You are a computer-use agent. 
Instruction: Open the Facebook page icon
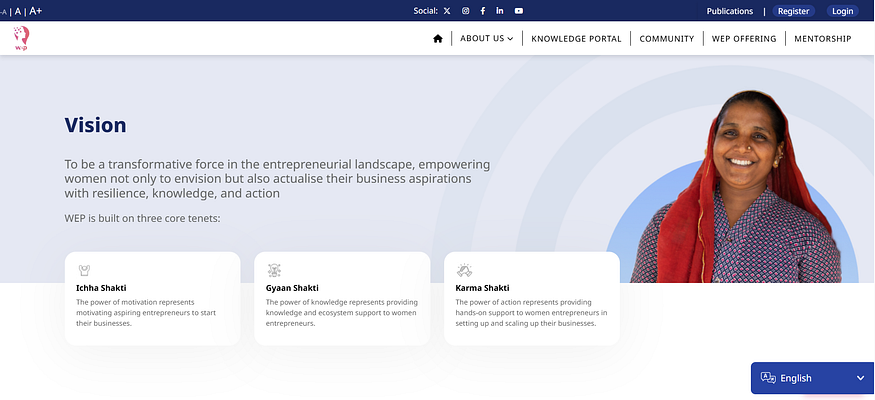(x=483, y=11)
